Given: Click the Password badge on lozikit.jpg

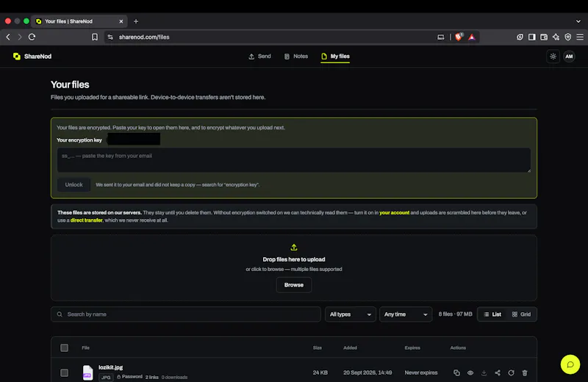Looking at the screenshot, I should point(130,377).
